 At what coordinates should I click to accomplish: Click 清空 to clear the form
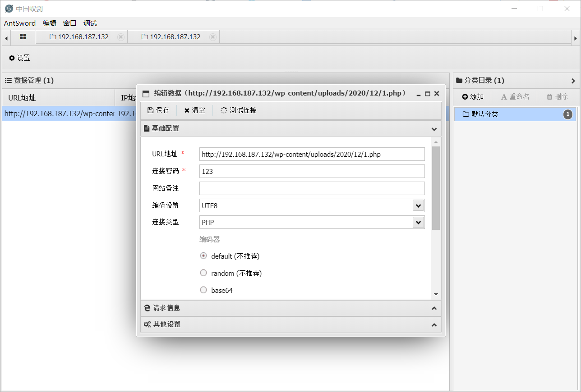click(x=194, y=110)
